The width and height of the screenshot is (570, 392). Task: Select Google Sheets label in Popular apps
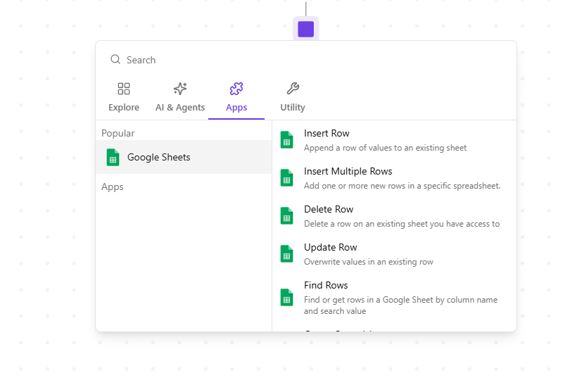pyautogui.click(x=158, y=157)
